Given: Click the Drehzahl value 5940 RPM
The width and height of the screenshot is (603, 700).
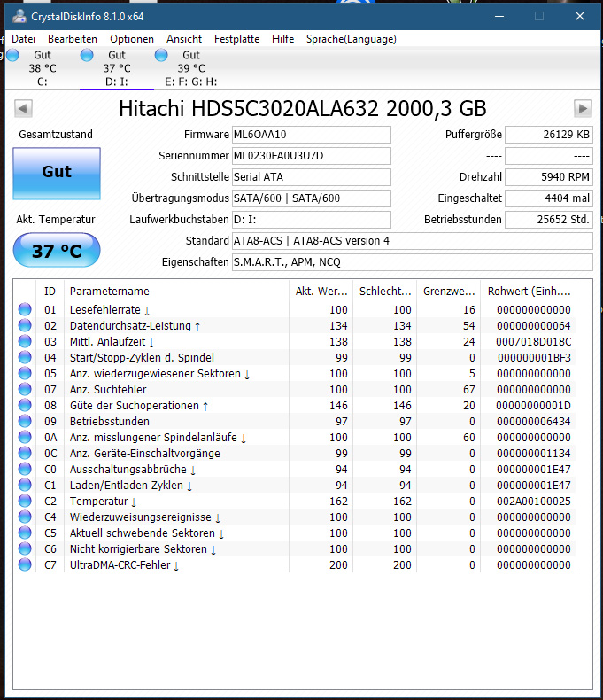Looking at the screenshot, I should tap(549, 177).
